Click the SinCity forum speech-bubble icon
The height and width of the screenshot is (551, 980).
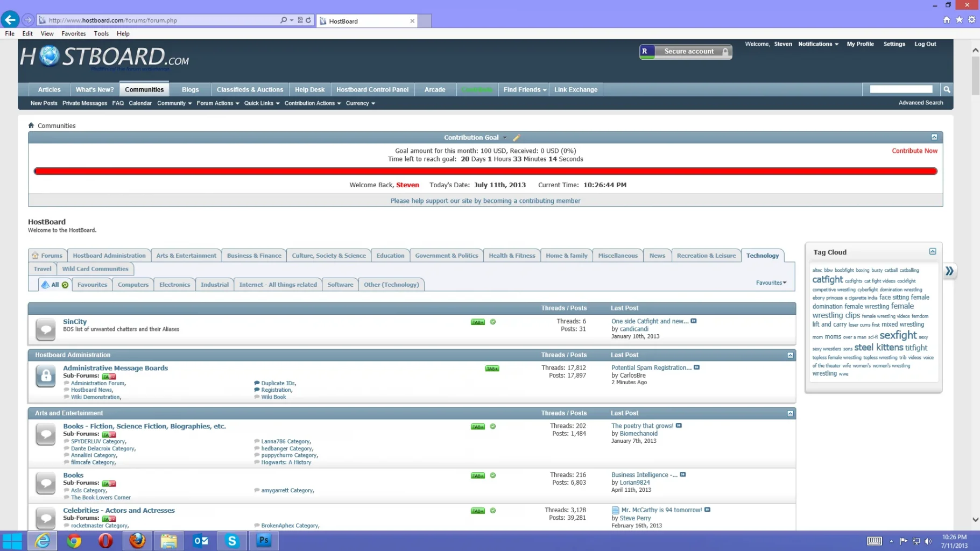click(x=46, y=329)
